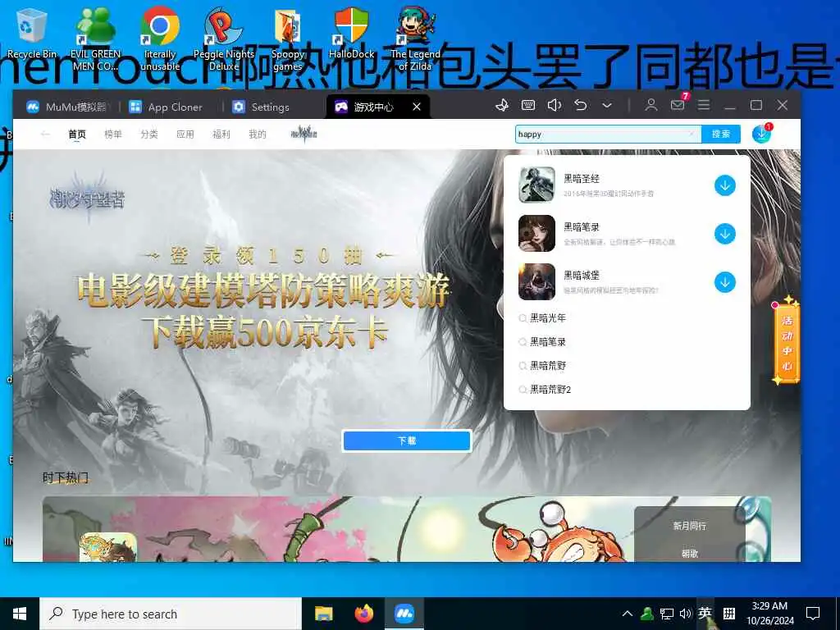The height and width of the screenshot is (630, 840).
Task: Open the clock showing 3:29 AM
Action: click(769, 614)
